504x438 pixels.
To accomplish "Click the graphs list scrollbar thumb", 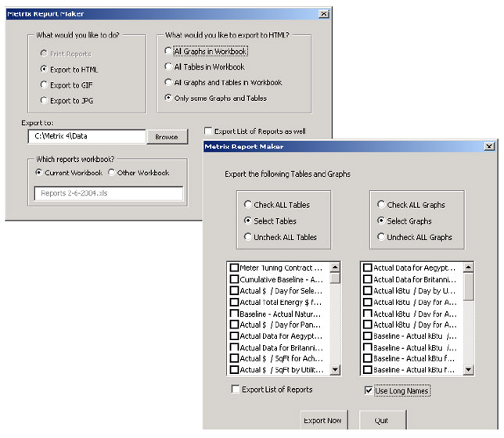I will (x=468, y=286).
